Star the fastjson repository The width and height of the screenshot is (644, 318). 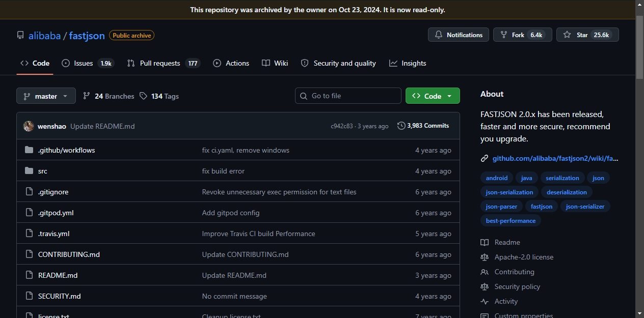587,35
